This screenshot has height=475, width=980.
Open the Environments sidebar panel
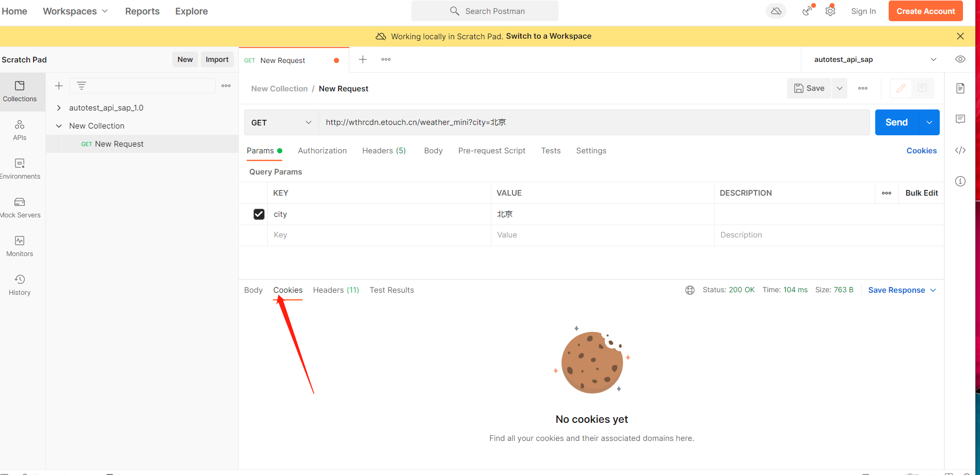click(x=20, y=169)
